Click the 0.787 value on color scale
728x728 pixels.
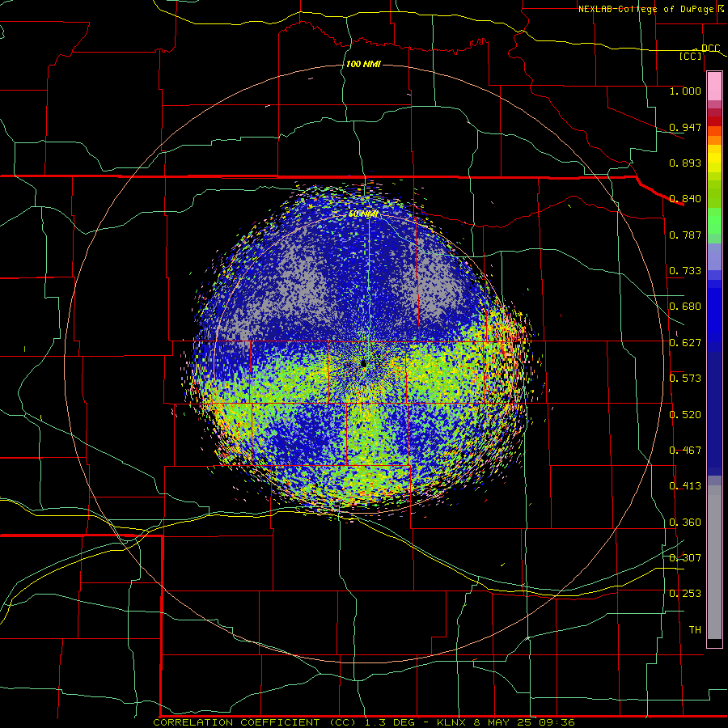[685, 235]
